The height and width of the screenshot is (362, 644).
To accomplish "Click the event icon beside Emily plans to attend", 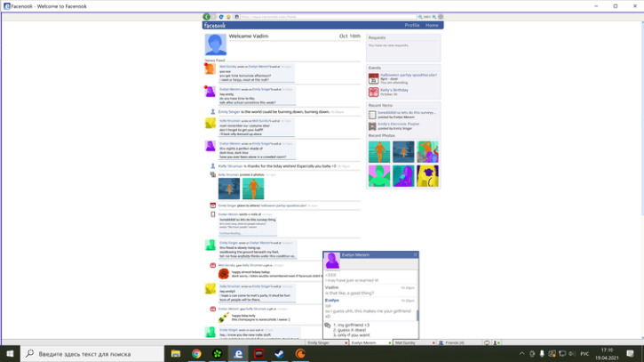I will (x=213, y=205).
